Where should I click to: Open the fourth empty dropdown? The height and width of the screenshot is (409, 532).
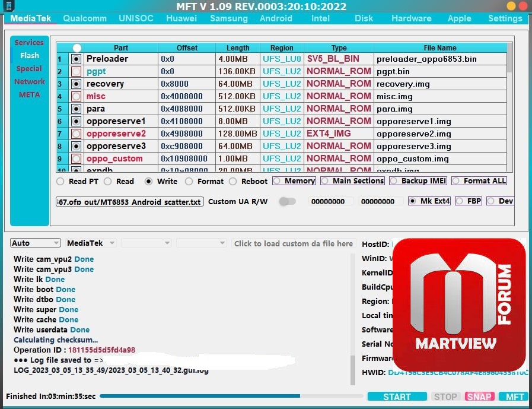click(x=201, y=243)
